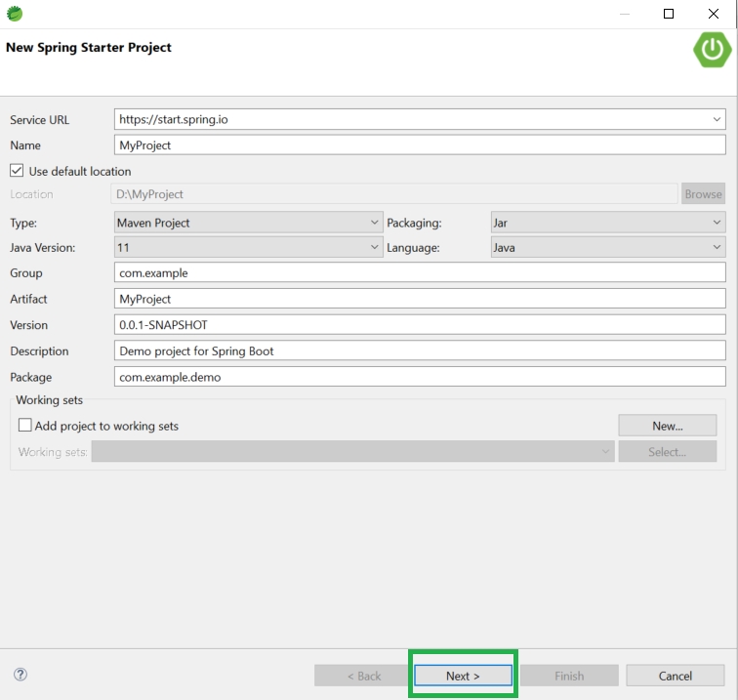The width and height of the screenshot is (738, 700).
Task: Focus the Group input field
Action: tap(420, 273)
